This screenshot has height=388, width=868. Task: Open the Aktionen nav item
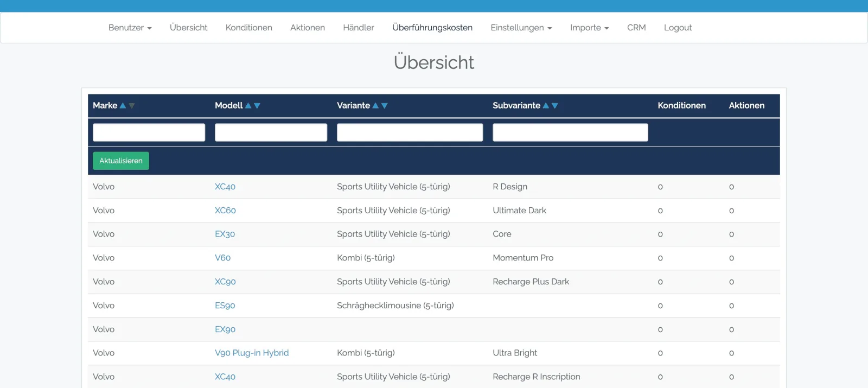(308, 28)
